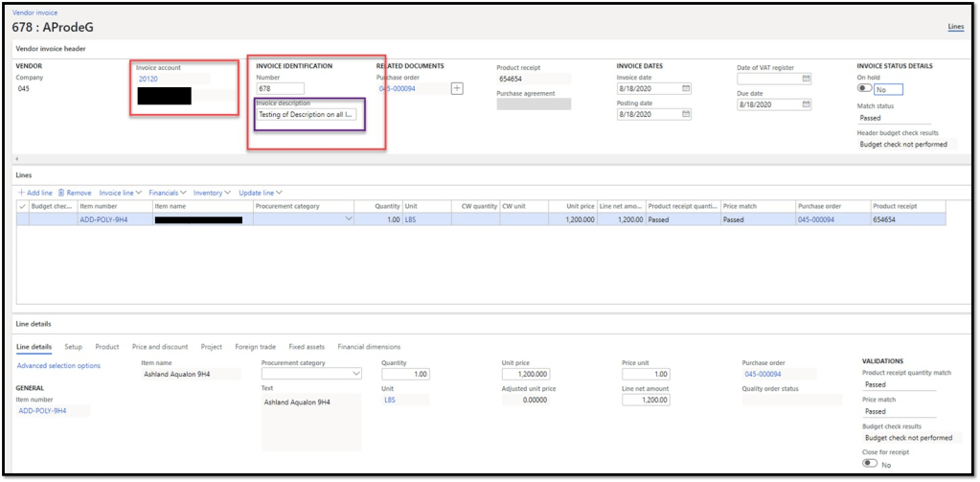Screen dimensions: 980x482
Task: Open Procurement category dropdown in Line details
Action: [356, 374]
